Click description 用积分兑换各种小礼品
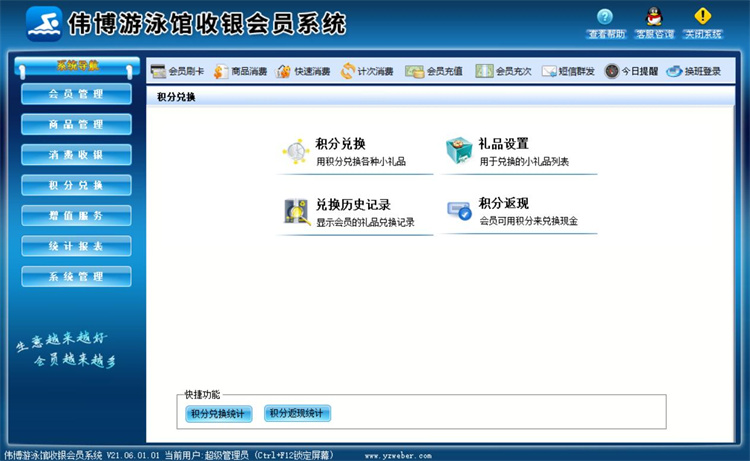Screen dimensions: 750x461 361,162
